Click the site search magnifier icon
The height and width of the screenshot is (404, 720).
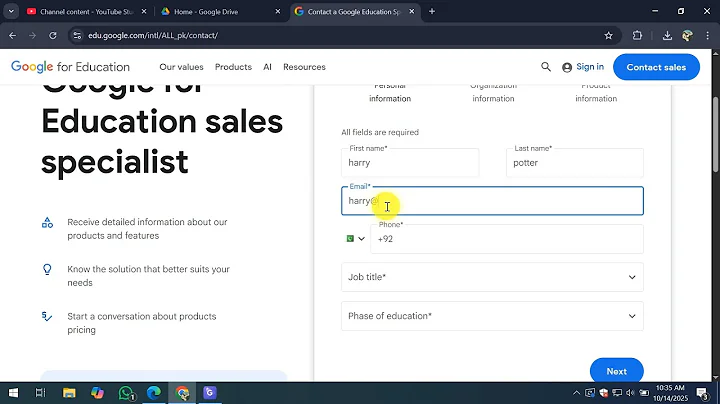[x=546, y=67]
